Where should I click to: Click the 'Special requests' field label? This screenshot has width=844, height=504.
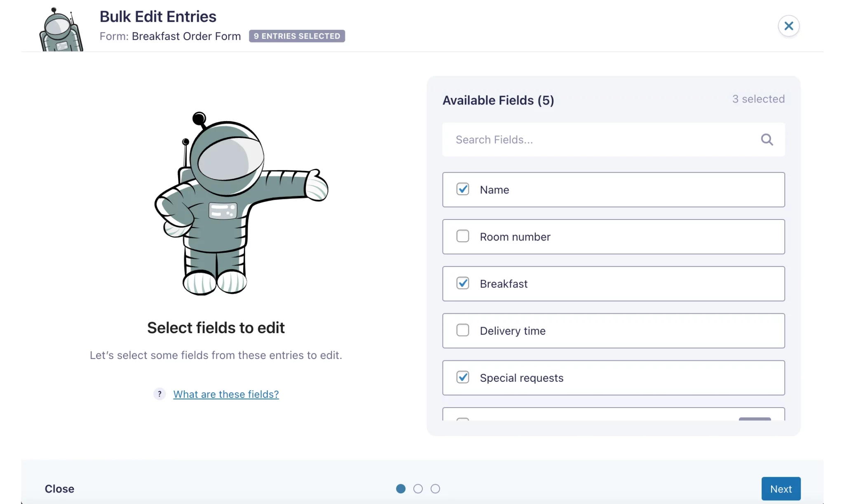(x=522, y=378)
